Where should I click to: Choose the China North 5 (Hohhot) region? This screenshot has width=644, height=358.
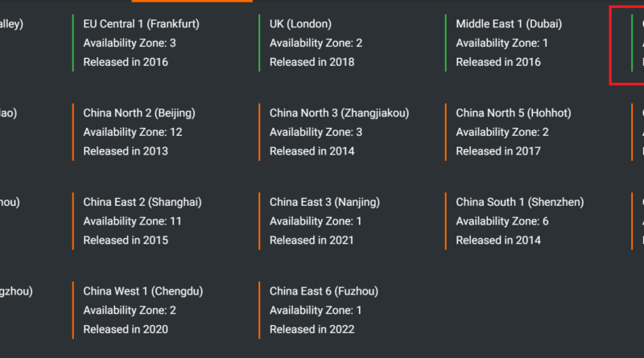point(513,113)
